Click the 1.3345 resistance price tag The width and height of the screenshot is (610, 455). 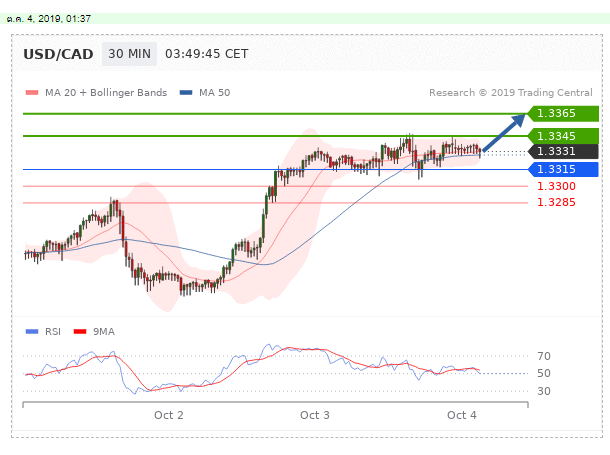tap(563, 136)
